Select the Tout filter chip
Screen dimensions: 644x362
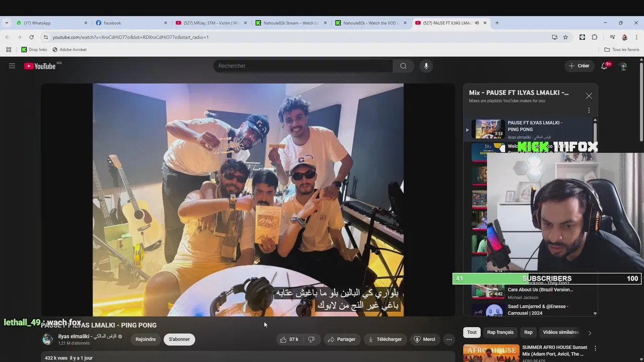coord(472,332)
